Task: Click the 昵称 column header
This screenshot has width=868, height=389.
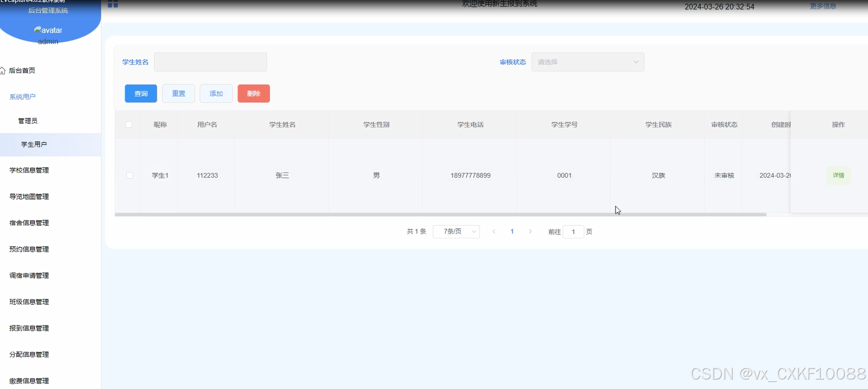Action: coord(160,125)
